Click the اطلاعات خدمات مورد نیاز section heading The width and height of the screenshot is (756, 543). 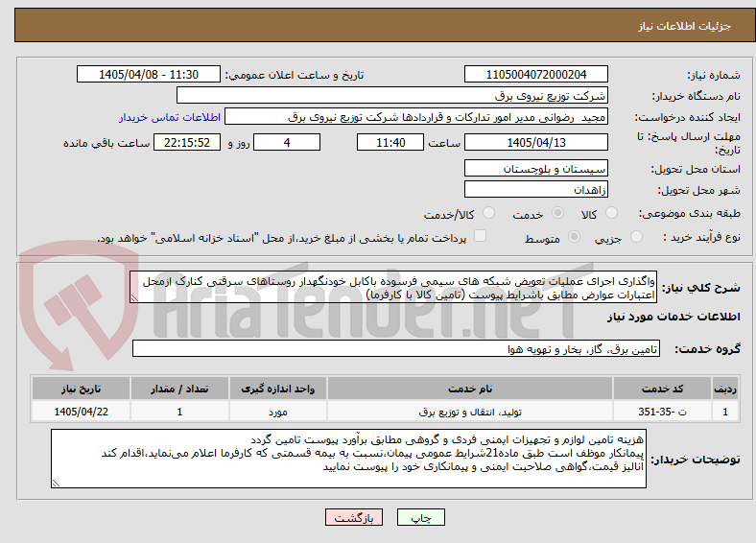tap(673, 317)
